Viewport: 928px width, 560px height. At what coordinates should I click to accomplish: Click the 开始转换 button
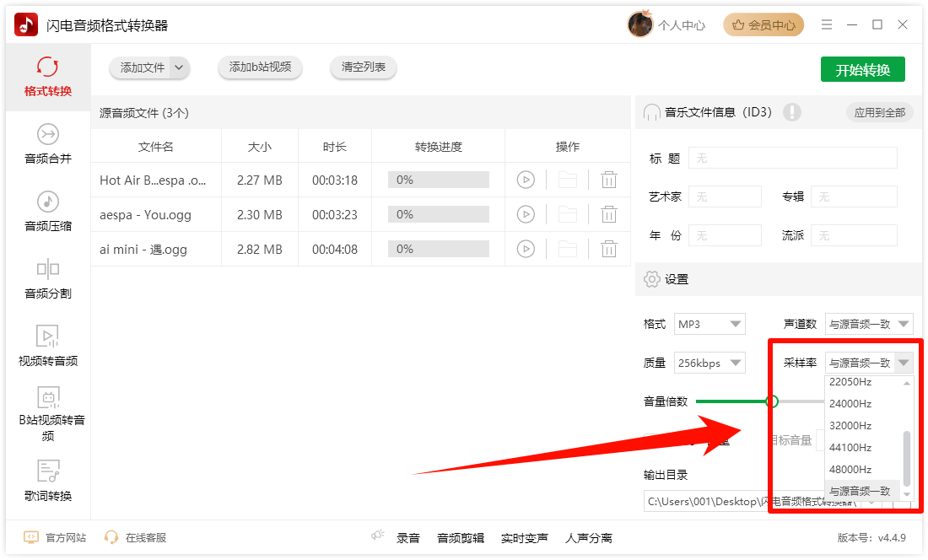click(x=863, y=69)
